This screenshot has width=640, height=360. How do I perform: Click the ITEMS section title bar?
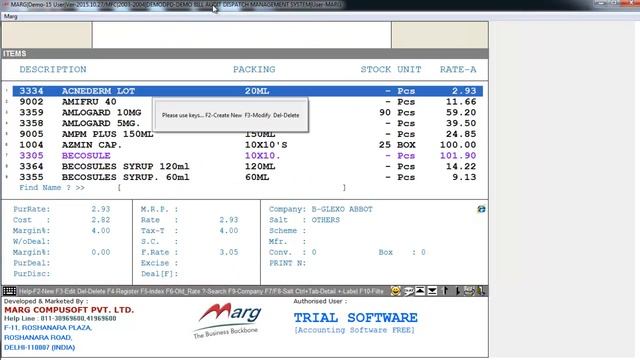coord(245,53)
